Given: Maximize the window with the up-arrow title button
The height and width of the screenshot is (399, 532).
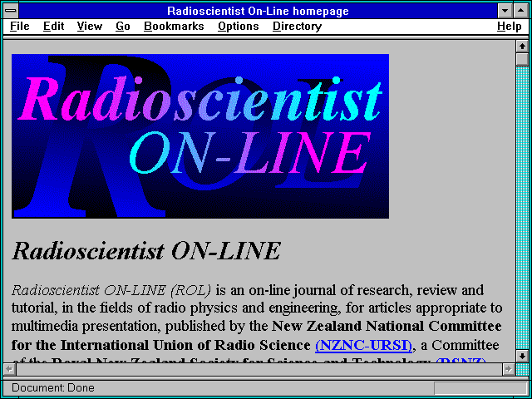Looking at the screenshot, I should 521,11.
